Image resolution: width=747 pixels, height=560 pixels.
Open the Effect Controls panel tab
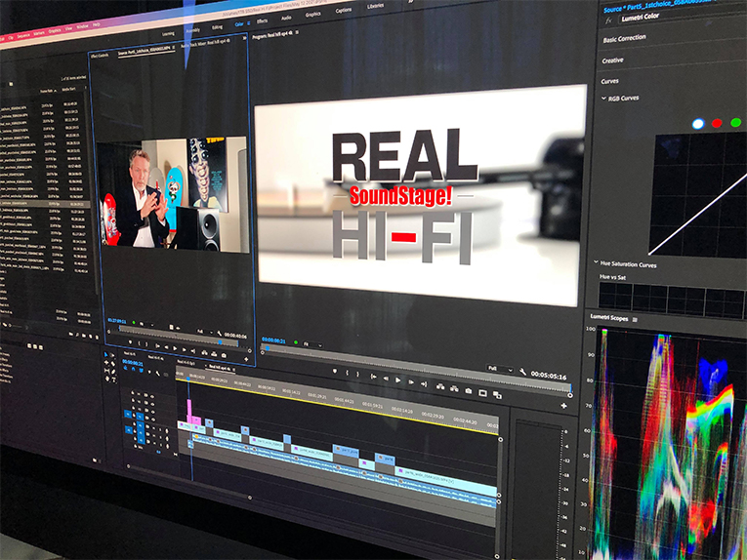[100, 56]
